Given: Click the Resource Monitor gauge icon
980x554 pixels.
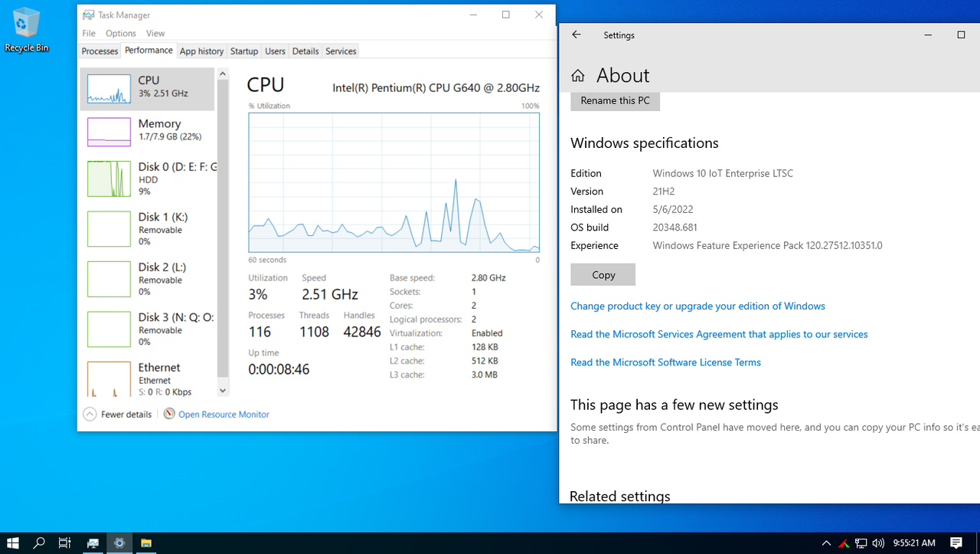Looking at the screenshot, I should coord(169,414).
